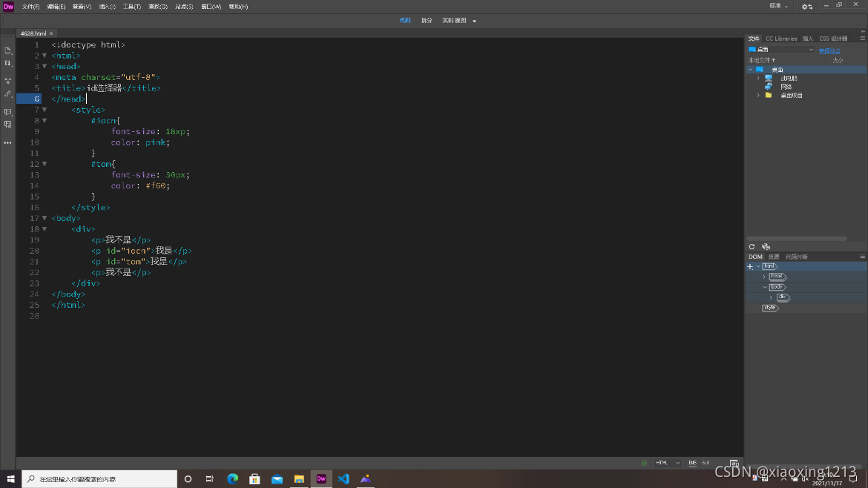Open the site selector dropdown showing 桌面
This screenshot has width=868, height=488.
(781, 50)
